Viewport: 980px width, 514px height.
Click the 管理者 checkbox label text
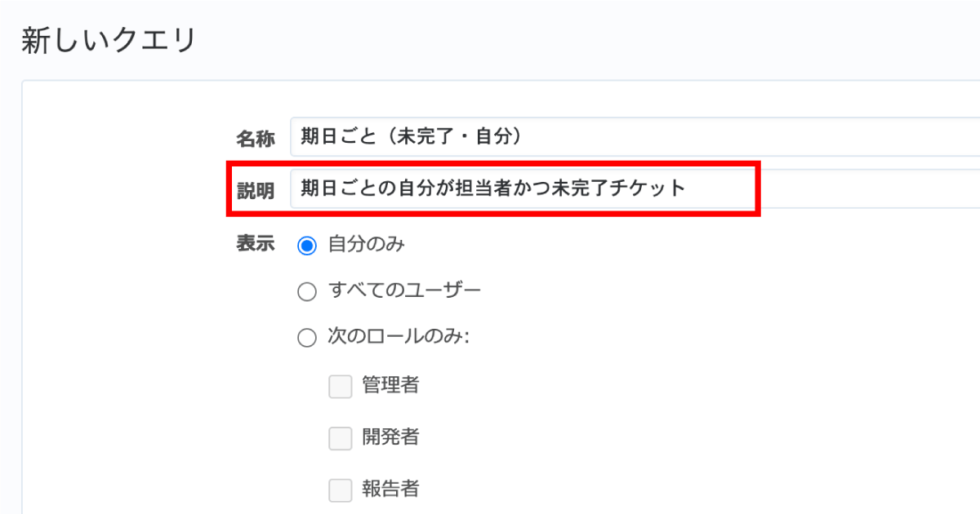(x=390, y=385)
